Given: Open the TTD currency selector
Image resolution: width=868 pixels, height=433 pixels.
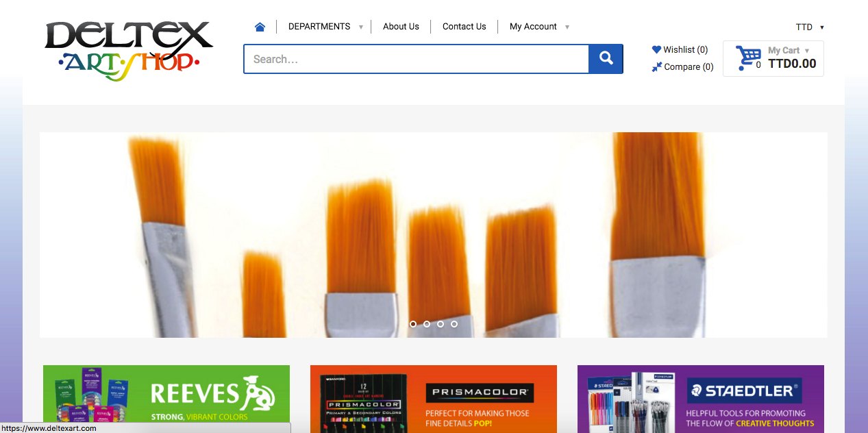Looking at the screenshot, I should [810, 27].
